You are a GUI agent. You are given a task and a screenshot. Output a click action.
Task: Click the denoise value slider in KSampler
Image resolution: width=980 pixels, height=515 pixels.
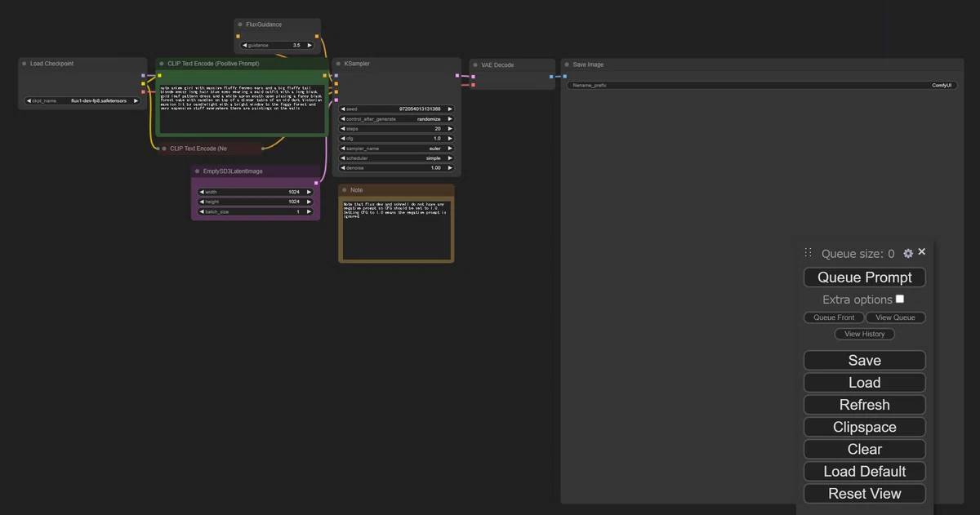[397, 168]
